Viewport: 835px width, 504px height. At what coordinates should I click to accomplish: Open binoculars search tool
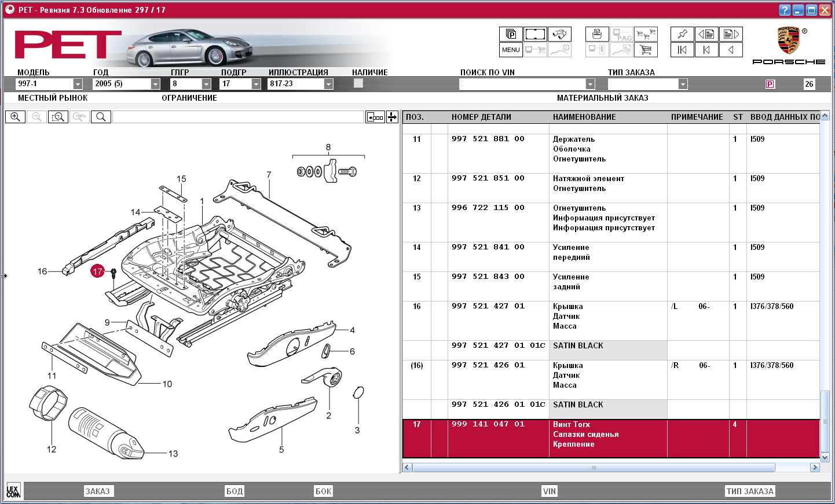(x=559, y=34)
